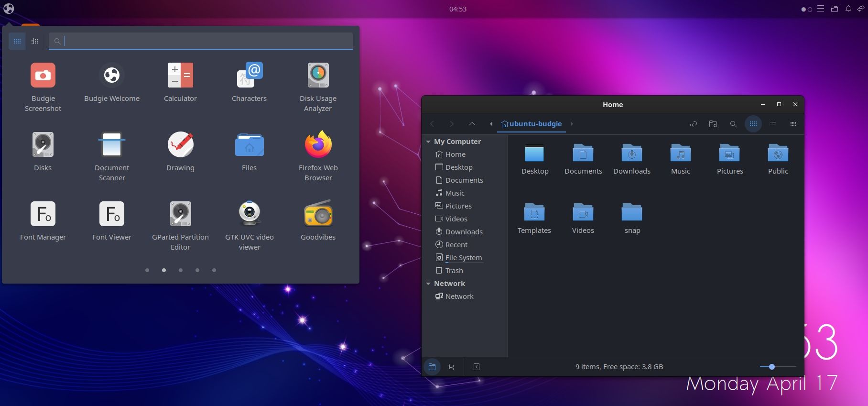This screenshot has height=406, width=868.
Task: Switch menu to compact list view
Action: point(35,41)
